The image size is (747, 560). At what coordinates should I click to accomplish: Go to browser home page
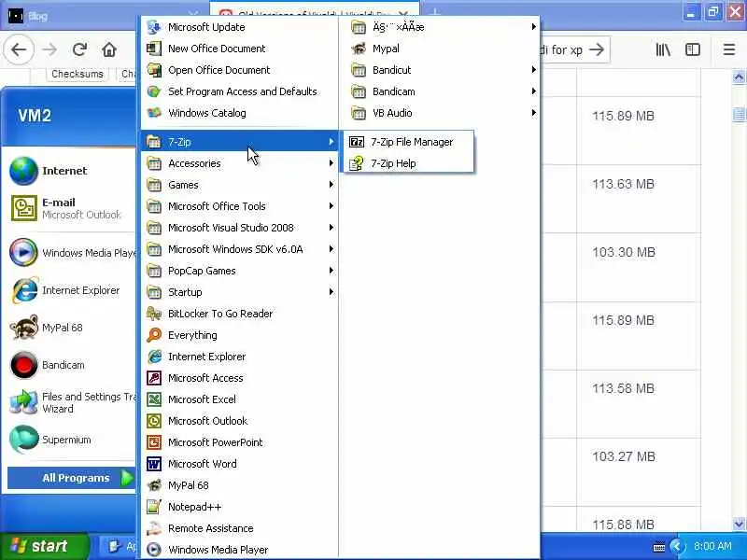tap(109, 49)
